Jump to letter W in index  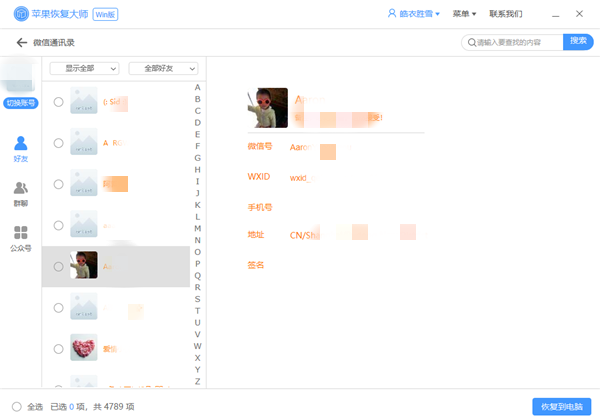coord(197,346)
